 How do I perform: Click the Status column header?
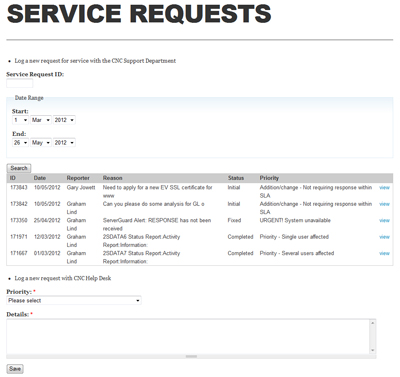236,178
